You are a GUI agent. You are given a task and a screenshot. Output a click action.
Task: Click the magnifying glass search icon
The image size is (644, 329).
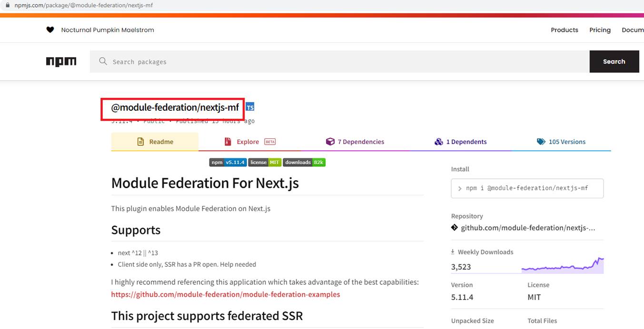tap(103, 61)
